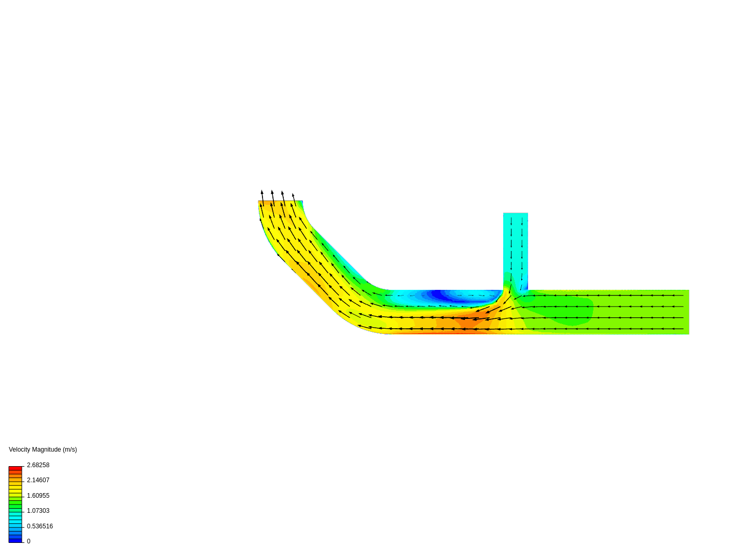Click the Velocity Magnitude (m/s) legend title
Image resolution: width=747 pixels, height=560 pixels.
[x=43, y=450]
